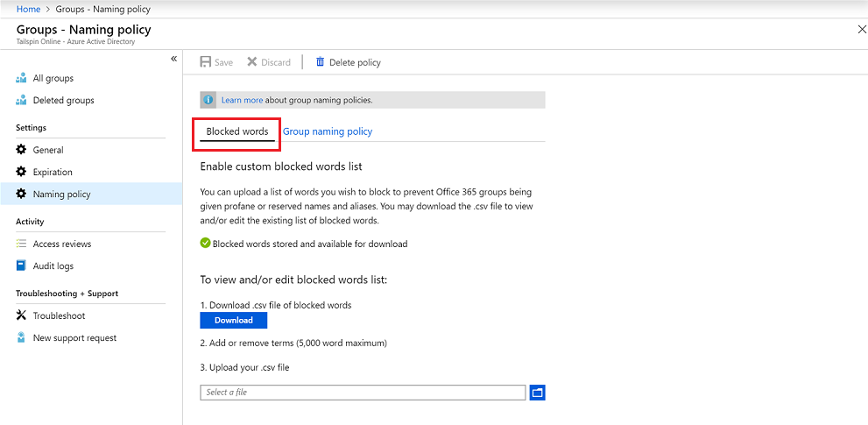Click the Deleted groups icon
The height and width of the screenshot is (425, 868).
22,101
